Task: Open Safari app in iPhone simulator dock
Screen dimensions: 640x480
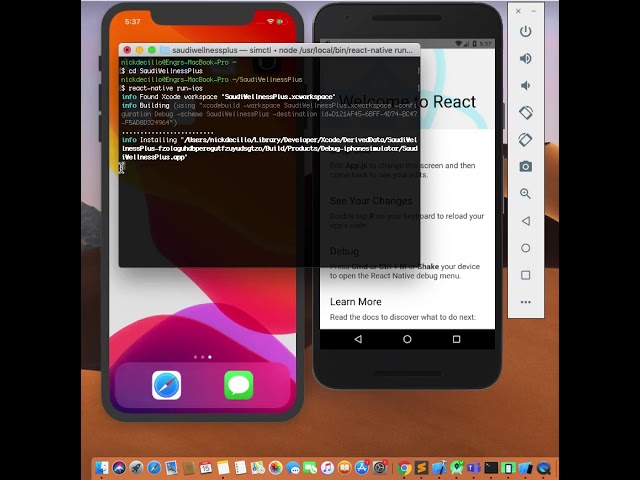Action: pyautogui.click(x=167, y=385)
